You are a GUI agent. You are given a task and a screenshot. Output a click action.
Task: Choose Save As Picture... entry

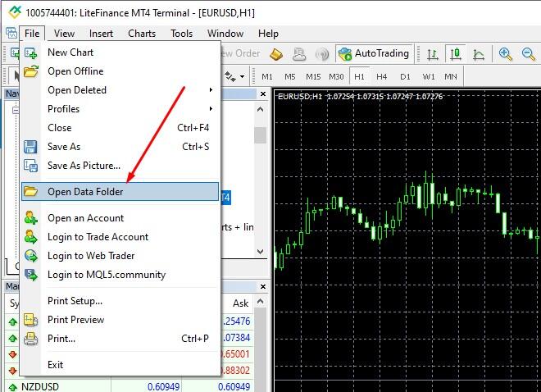pyautogui.click(x=120, y=166)
